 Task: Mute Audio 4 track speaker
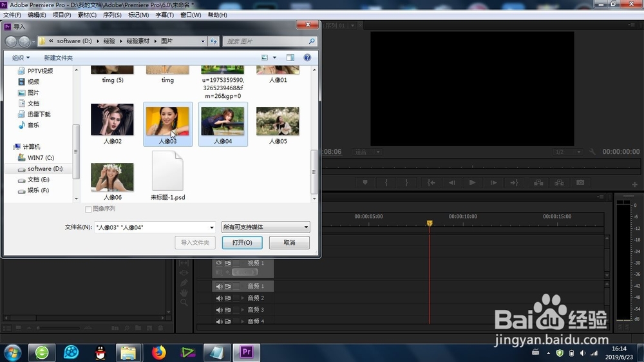click(x=219, y=321)
